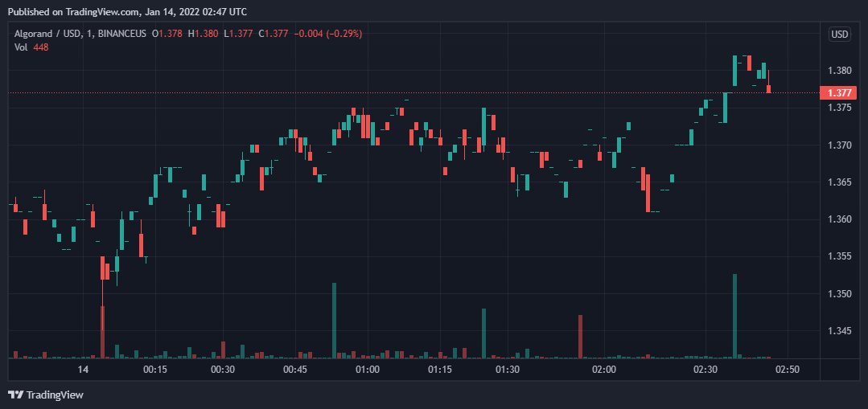Click the 14 date label on time axis
The width and height of the screenshot is (868, 409).
tap(82, 370)
